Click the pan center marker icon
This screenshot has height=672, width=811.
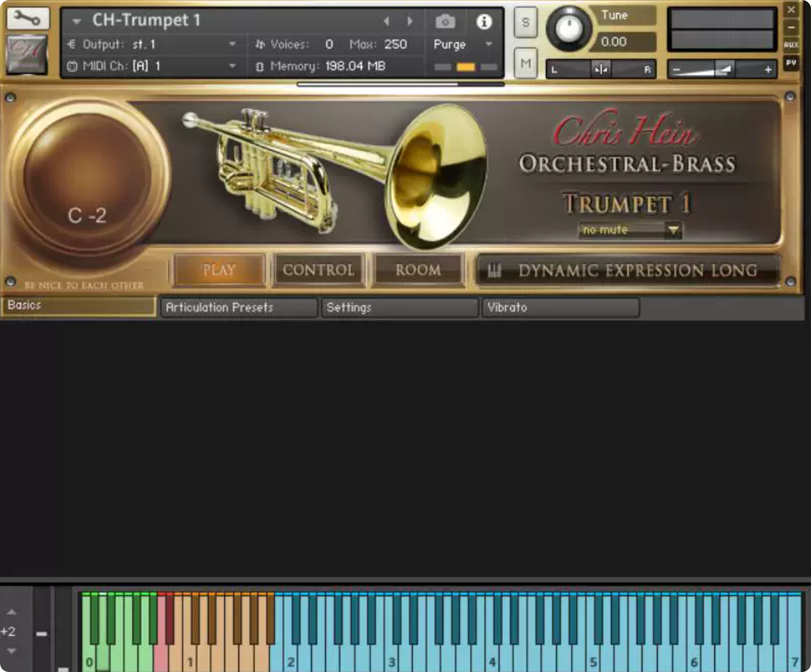point(601,69)
